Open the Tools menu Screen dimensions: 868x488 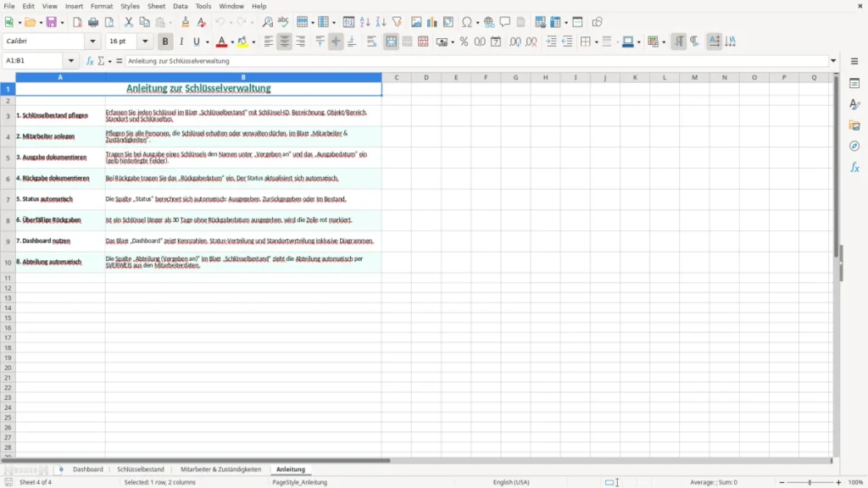click(203, 6)
